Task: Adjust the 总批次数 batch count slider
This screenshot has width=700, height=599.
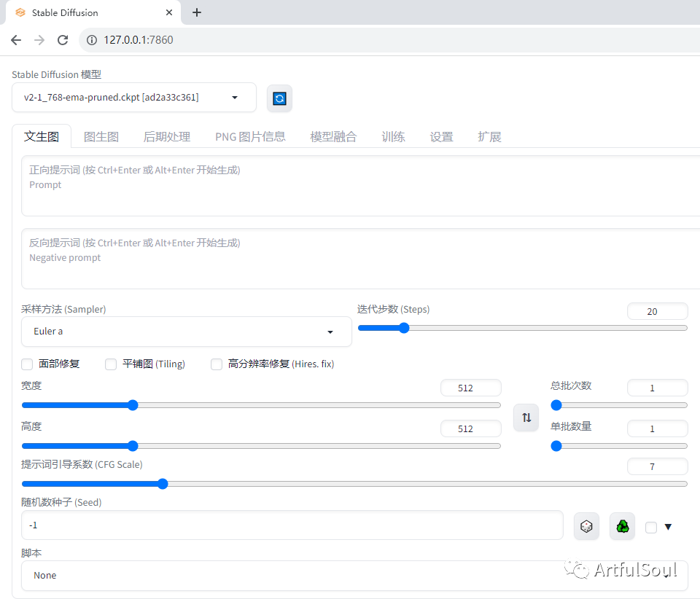Action: point(619,405)
